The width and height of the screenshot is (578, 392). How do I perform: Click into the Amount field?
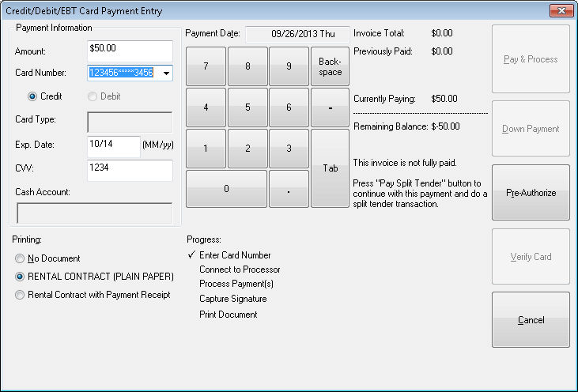[x=129, y=51]
